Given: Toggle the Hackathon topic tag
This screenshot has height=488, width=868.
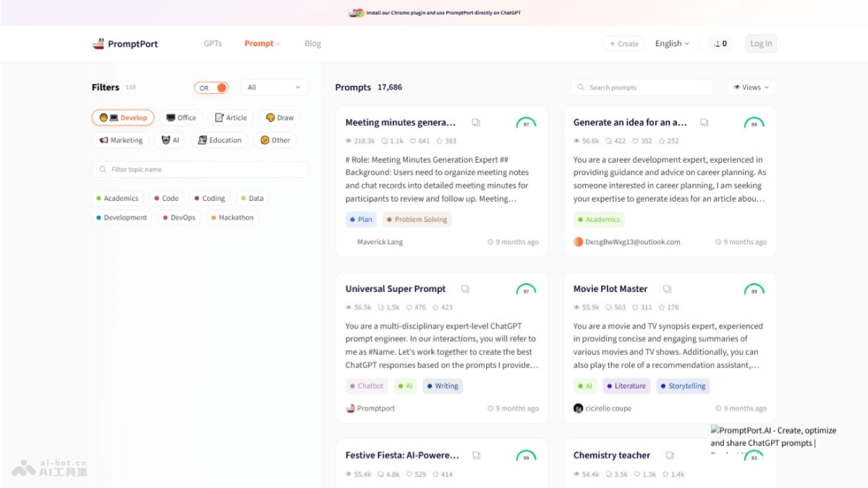Looking at the screenshot, I should (232, 217).
